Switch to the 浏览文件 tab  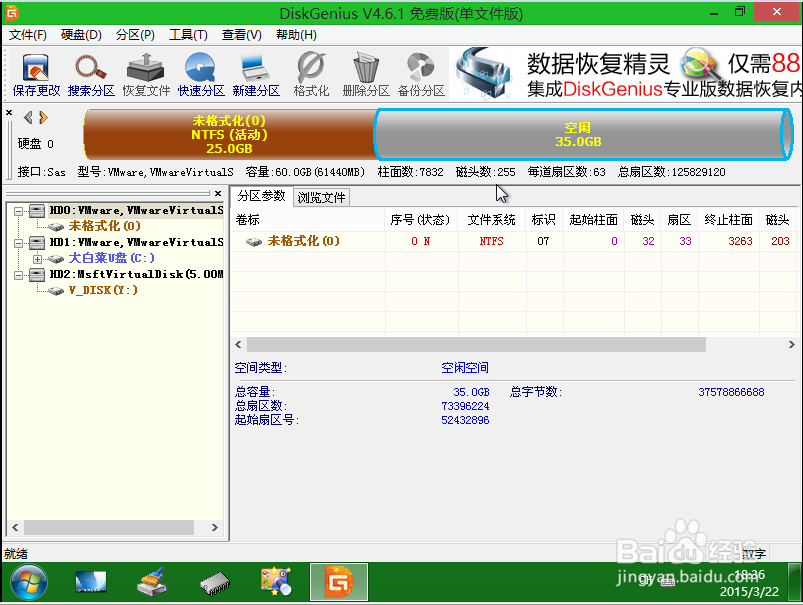(322, 197)
